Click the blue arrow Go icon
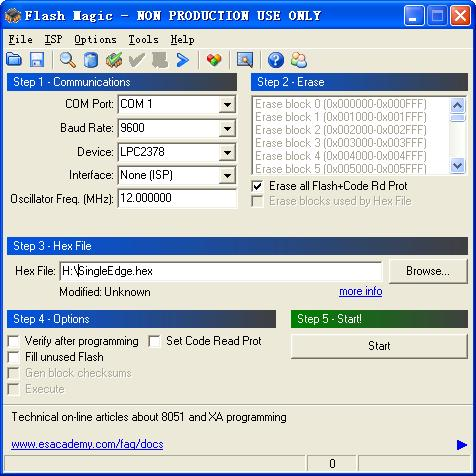This screenshot has width=476, height=476. [182, 60]
